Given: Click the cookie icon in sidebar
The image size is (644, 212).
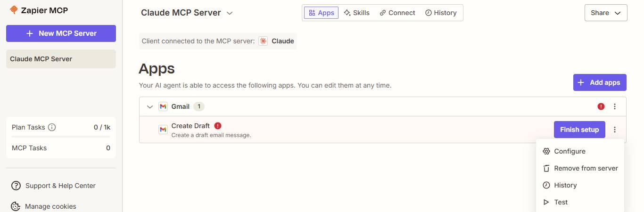Looking at the screenshot, I should 16,206.
